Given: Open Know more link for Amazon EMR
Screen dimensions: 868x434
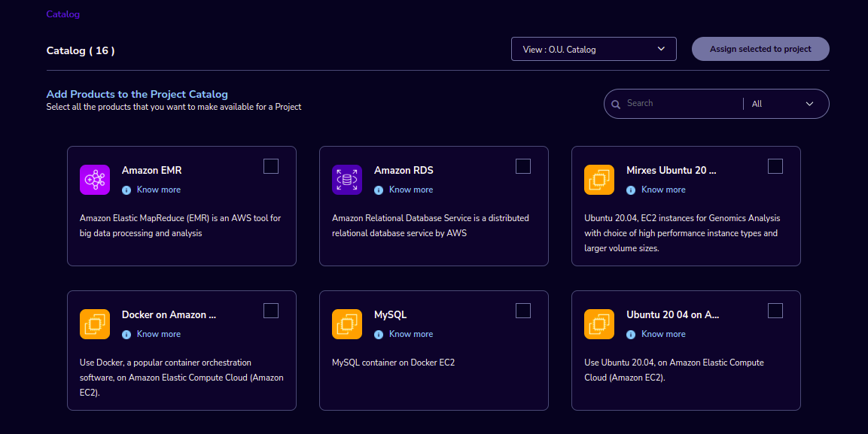Looking at the screenshot, I should [159, 190].
